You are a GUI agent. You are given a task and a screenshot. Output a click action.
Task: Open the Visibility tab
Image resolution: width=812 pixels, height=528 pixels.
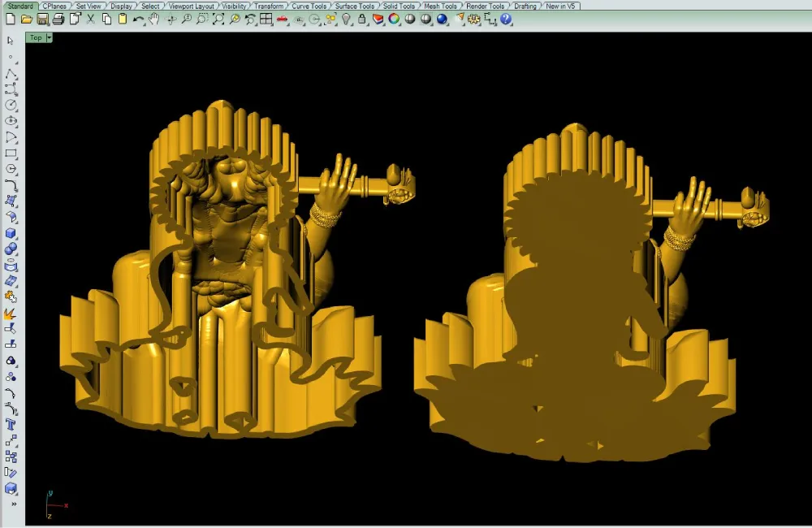coord(234,6)
